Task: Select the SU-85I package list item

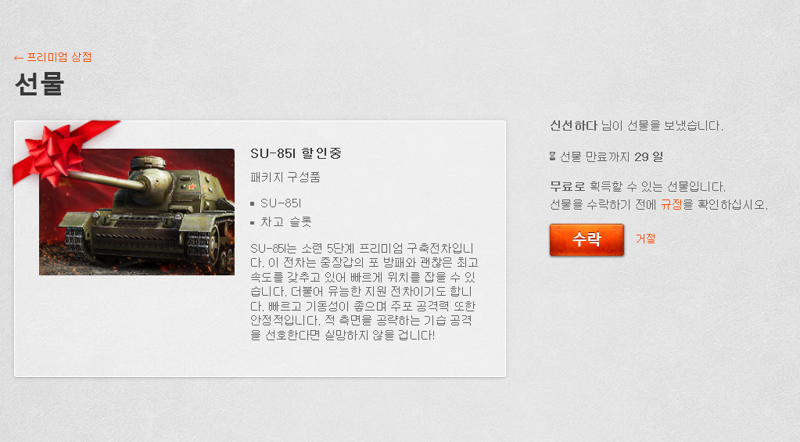Action: (281, 203)
